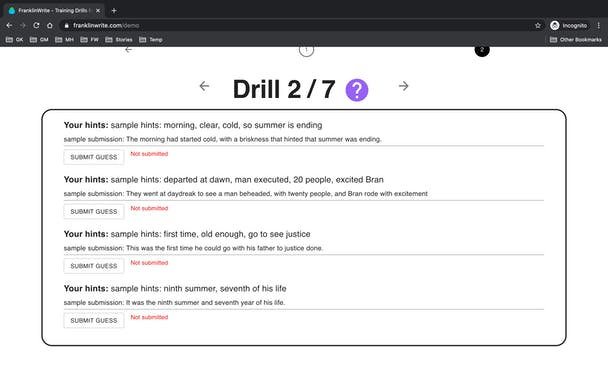This screenshot has width=608, height=380.
Task: Open the Stories bookmarks folder
Action: click(x=119, y=40)
